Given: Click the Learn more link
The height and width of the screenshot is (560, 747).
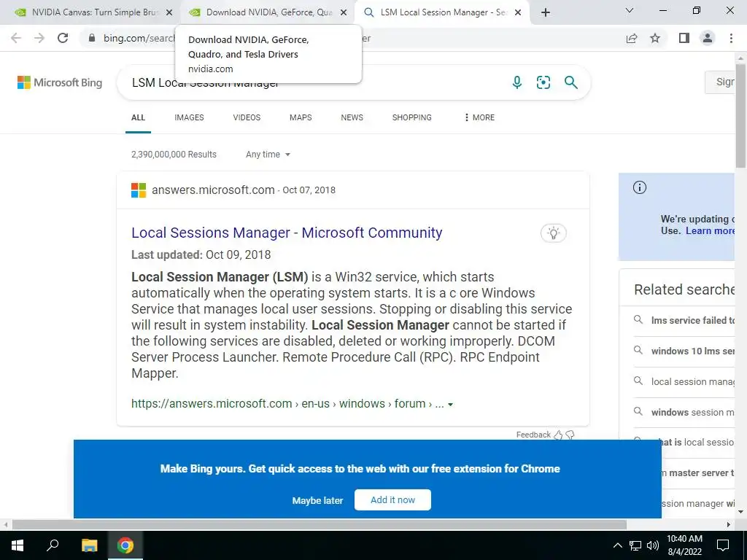Looking at the screenshot, I should 710,231.
